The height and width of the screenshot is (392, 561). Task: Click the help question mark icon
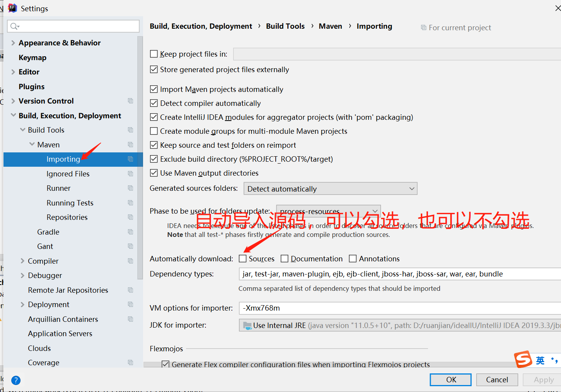coord(16,380)
